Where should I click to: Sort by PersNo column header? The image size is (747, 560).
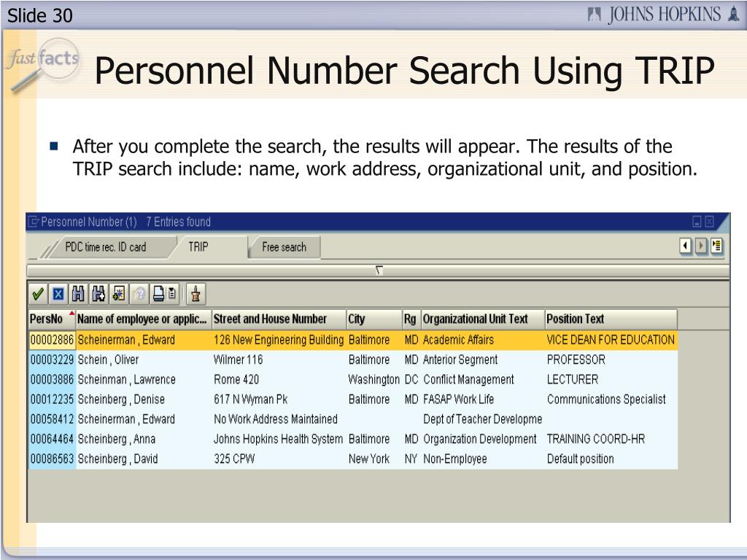pos(52,319)
